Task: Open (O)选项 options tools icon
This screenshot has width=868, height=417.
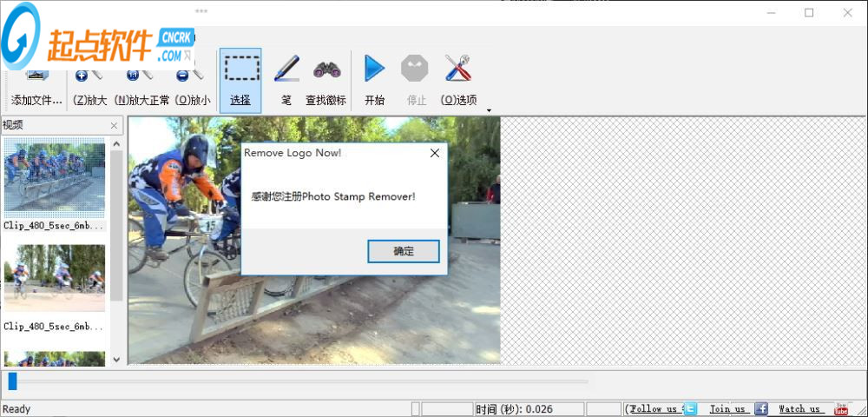Action: [x=458, y=69]
